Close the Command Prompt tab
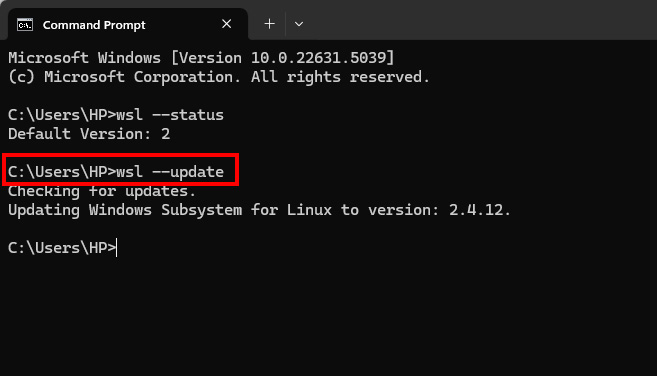The image size is (657, 376). (x=227, y=24)
